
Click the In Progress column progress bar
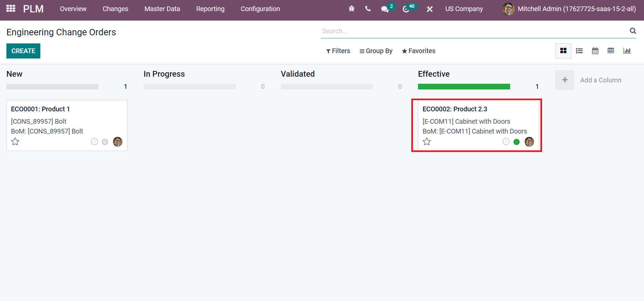(x=190, y=86)
